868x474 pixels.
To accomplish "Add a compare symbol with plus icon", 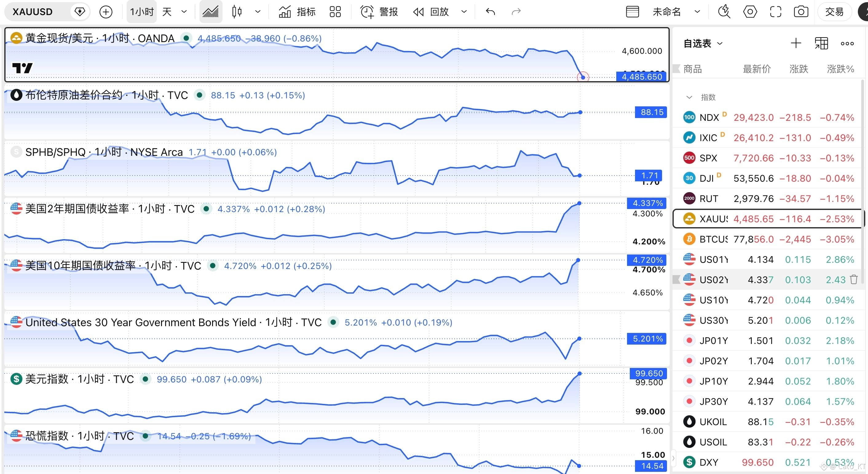I will (x=106, y=12).
